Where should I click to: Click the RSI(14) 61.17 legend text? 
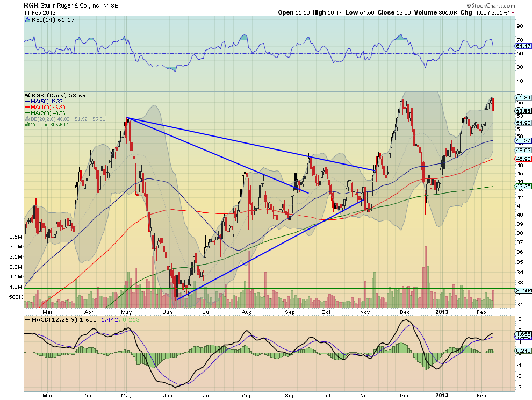tap(53, 20)
